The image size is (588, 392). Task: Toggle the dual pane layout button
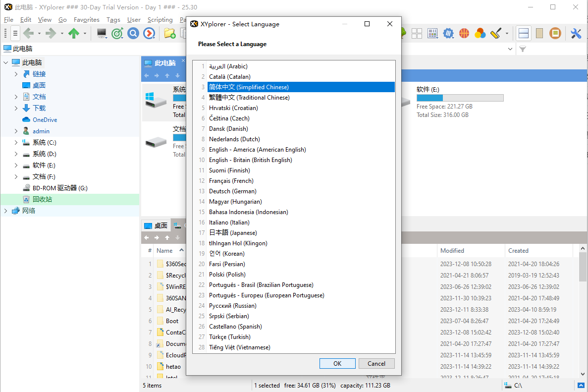click(524, 33)
